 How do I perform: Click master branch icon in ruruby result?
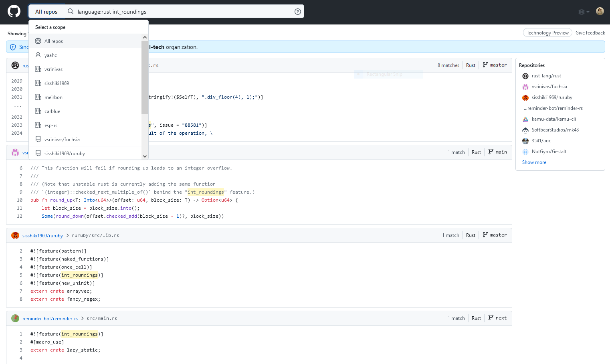point(485,235)
